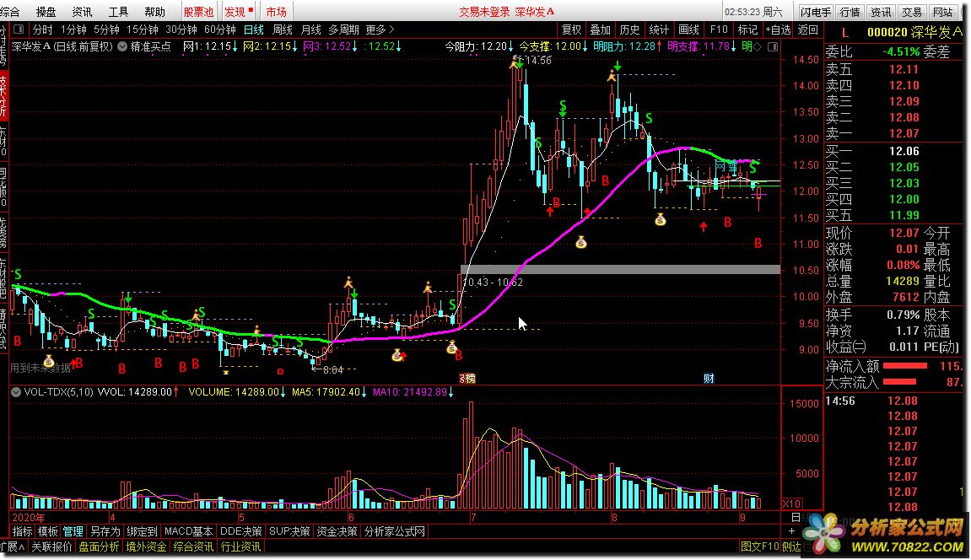Select the 15分钟 period
971x560 pixels.
coord(143,29)
